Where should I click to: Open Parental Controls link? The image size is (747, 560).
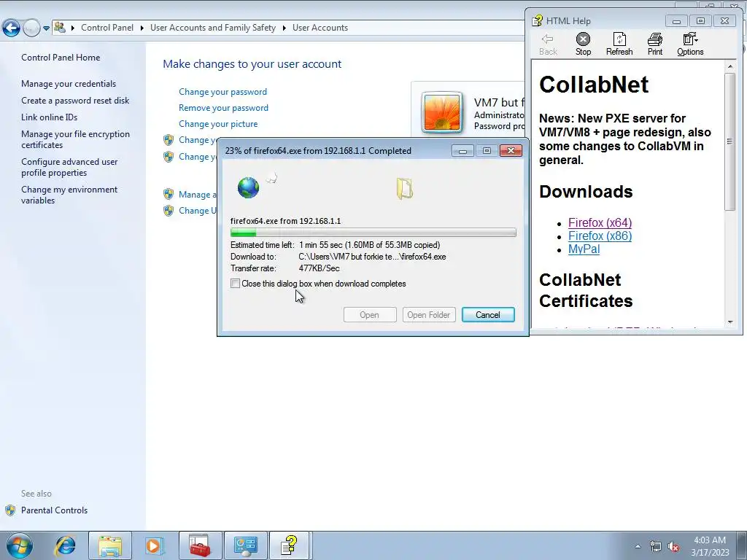(x=54, y=510)
